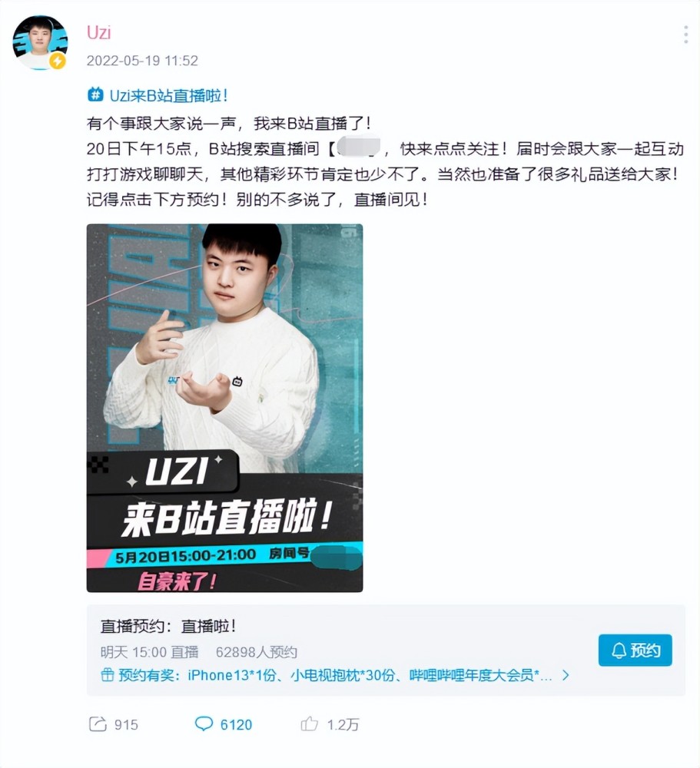Click the share/forward icon

[x=98, y=724]
